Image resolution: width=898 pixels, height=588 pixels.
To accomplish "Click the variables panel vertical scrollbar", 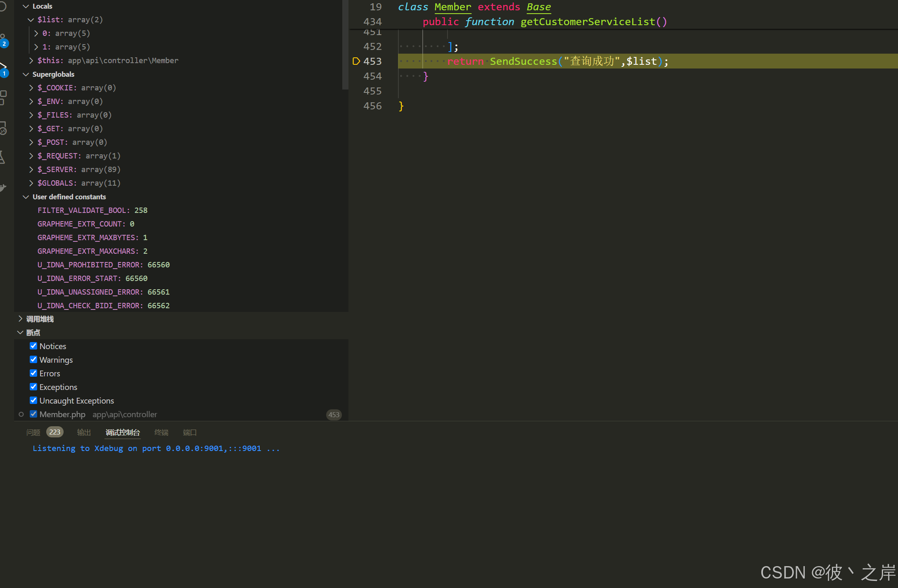I will [345, 45].
